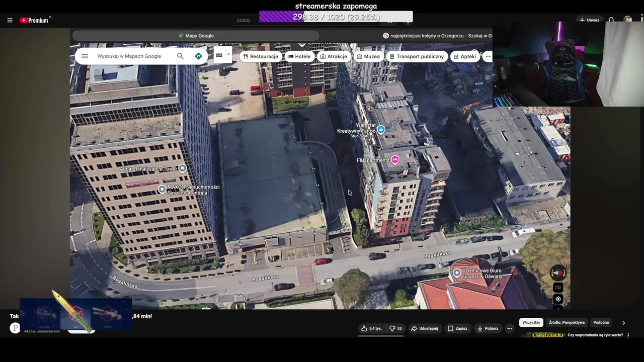The height and width of the screenshot is (362, 644).
Task: Select the Podobne filter chip
Action: point(601,322)
